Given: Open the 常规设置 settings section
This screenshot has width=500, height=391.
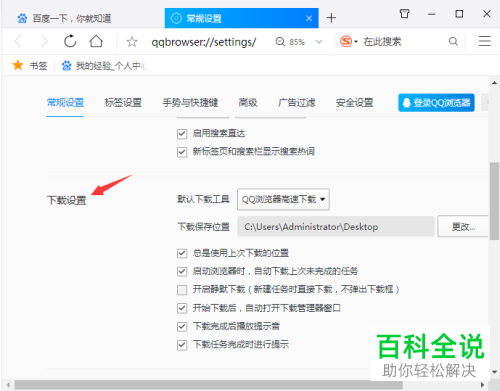Looking at the screenshot, I should point(65,103).
